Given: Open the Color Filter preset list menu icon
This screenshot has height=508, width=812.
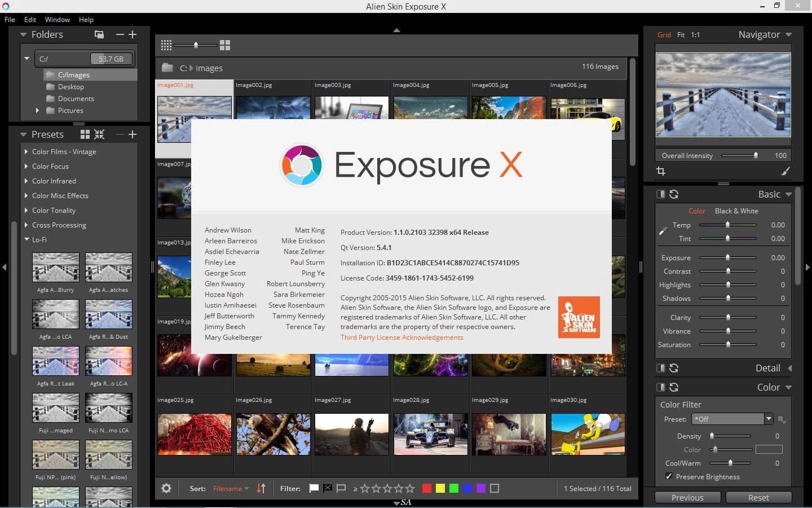Looking at the screenshot, I should pos(782,419).
